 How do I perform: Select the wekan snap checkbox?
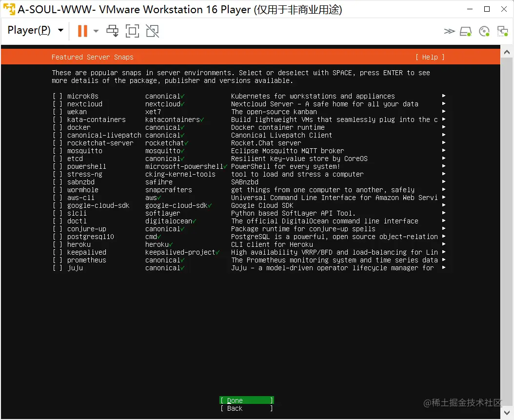58,112
